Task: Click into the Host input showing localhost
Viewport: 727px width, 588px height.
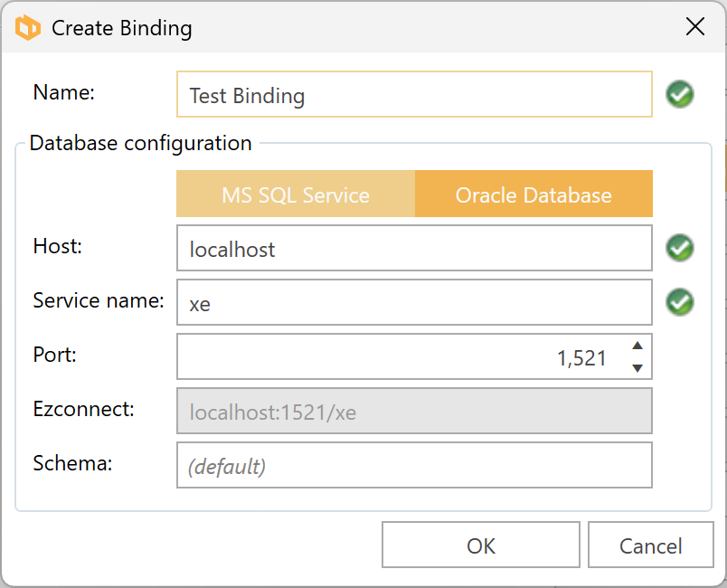Action: pyautogui.click(x=414, y=249)
